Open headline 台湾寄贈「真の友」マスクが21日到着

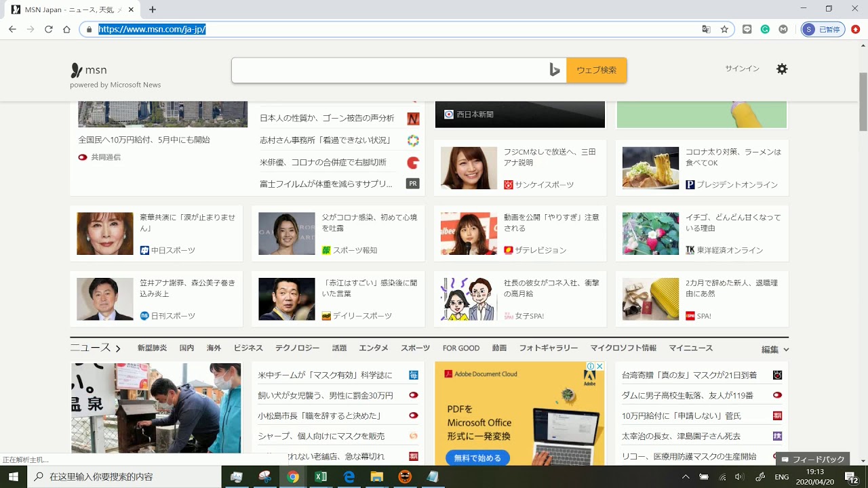tap(689, 375)
